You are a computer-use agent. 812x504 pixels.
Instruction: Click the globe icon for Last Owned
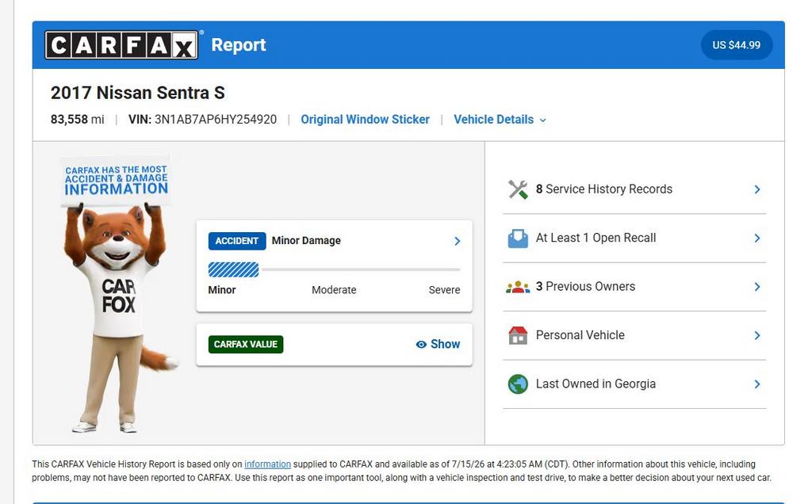[x=517, y=384]
